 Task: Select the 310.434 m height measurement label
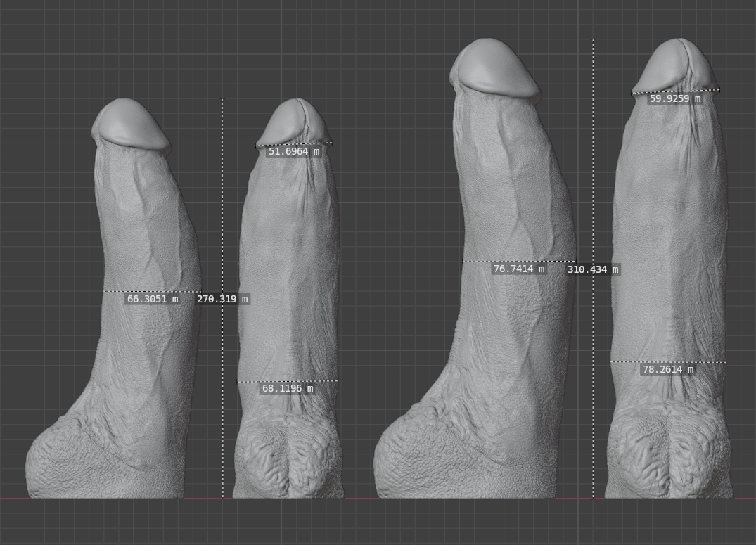(593, 269)
